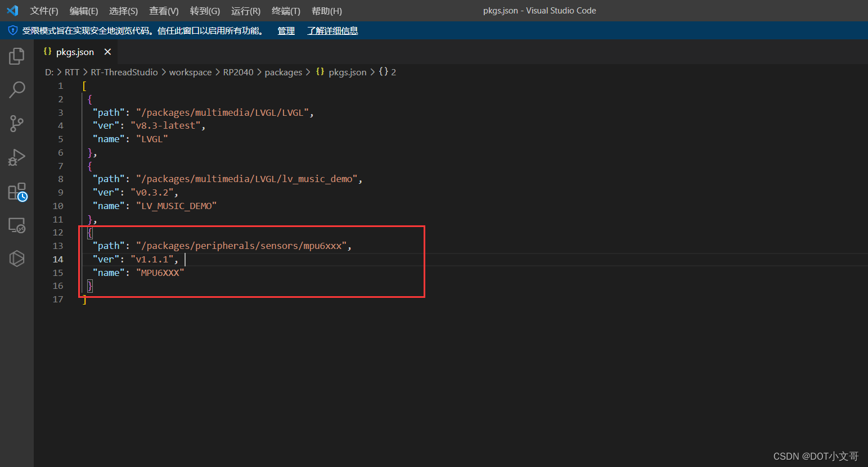Open the 文件(F) menu

(x=44, y=11)
